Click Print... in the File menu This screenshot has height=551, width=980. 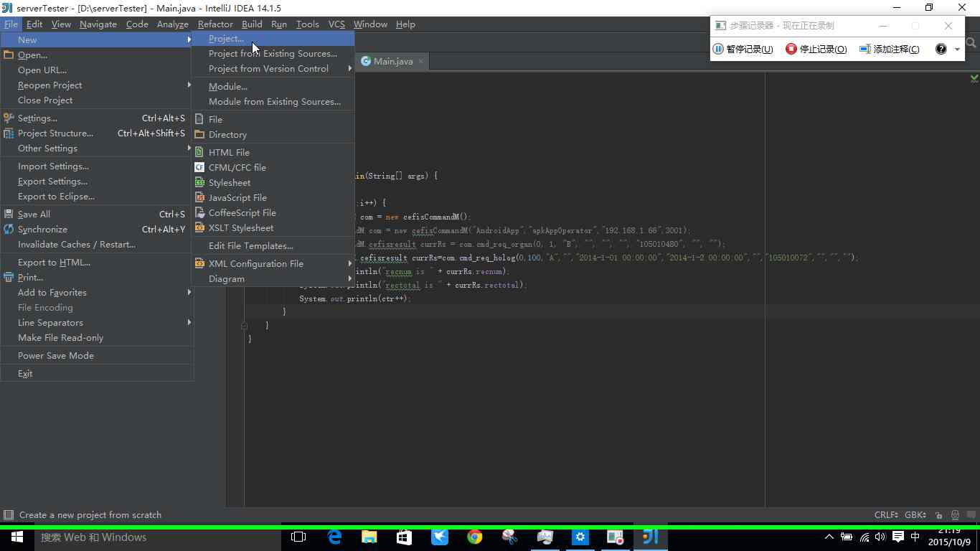(x=97, y=278)
